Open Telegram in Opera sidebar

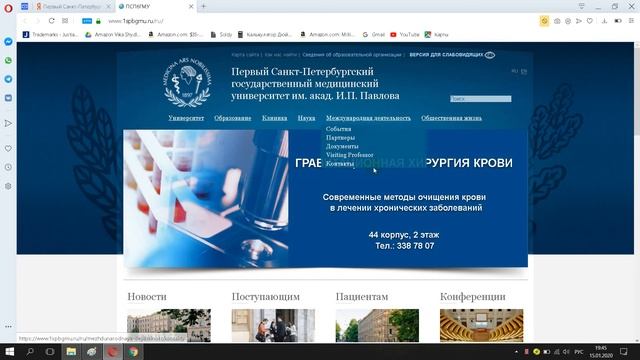(8, 79)
